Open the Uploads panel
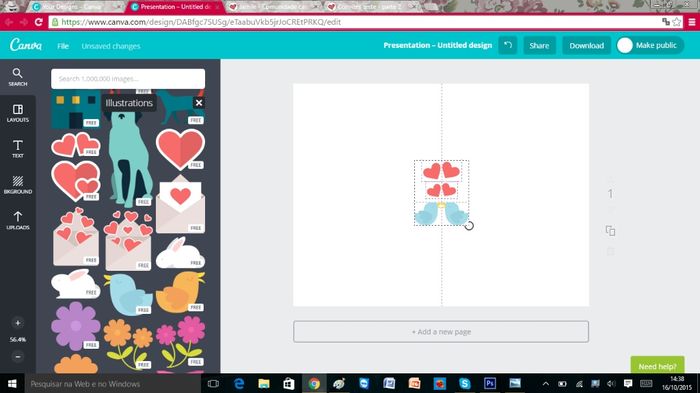Image resolution: width=700 pixels, height=393 pixels. coord(17,221)
